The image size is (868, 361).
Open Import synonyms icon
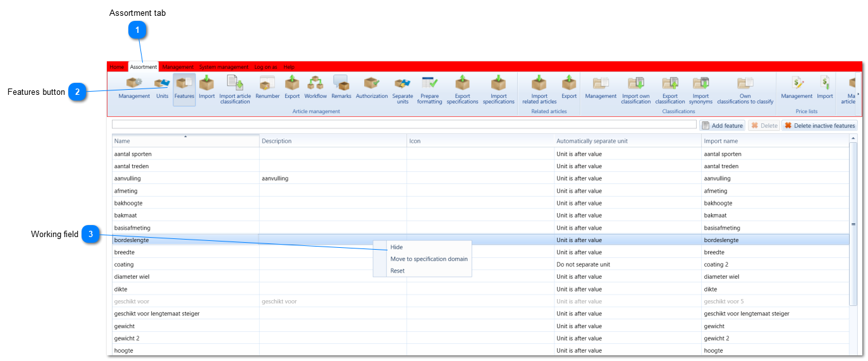click(700, 90)
